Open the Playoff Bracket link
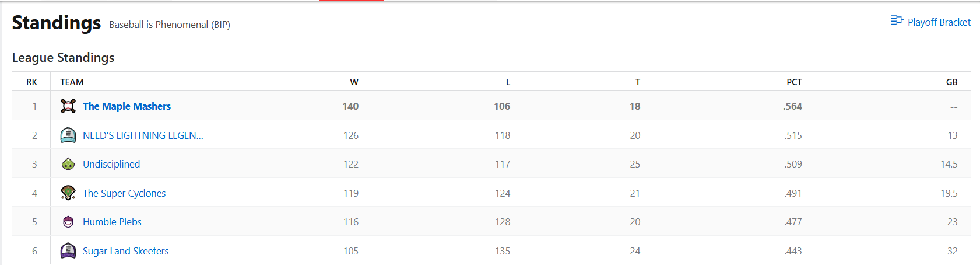The height and width of the screenshot is (265, 980). click(931, 22)
